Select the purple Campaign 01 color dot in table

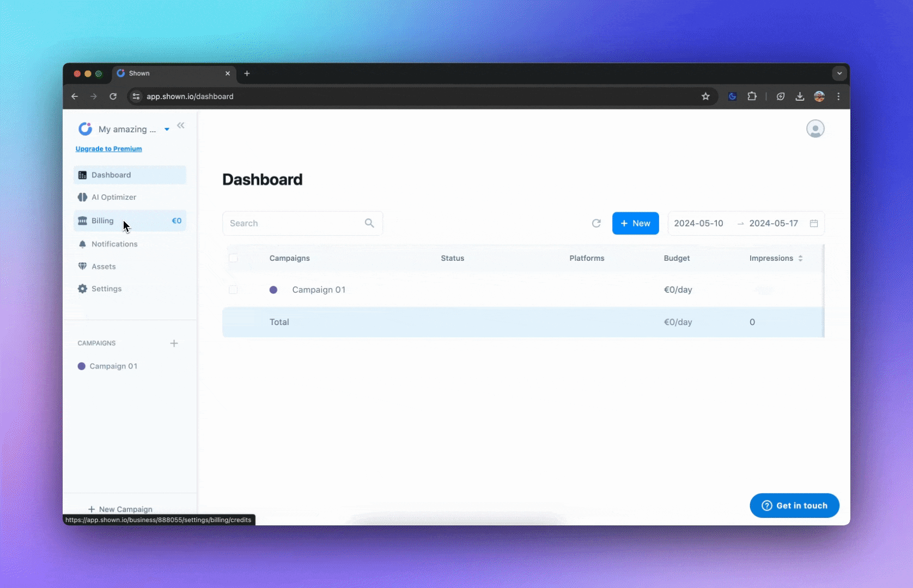273,290
